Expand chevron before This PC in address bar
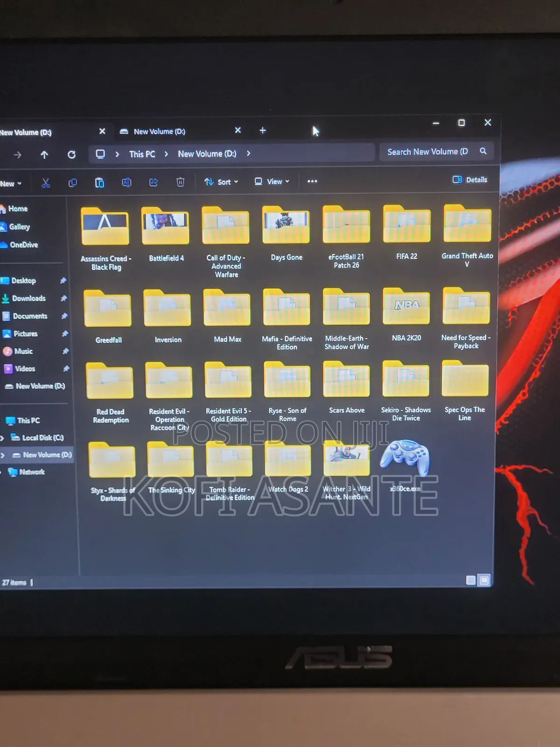The height and width of the screenshot is (747, 560). pos(117,154)
